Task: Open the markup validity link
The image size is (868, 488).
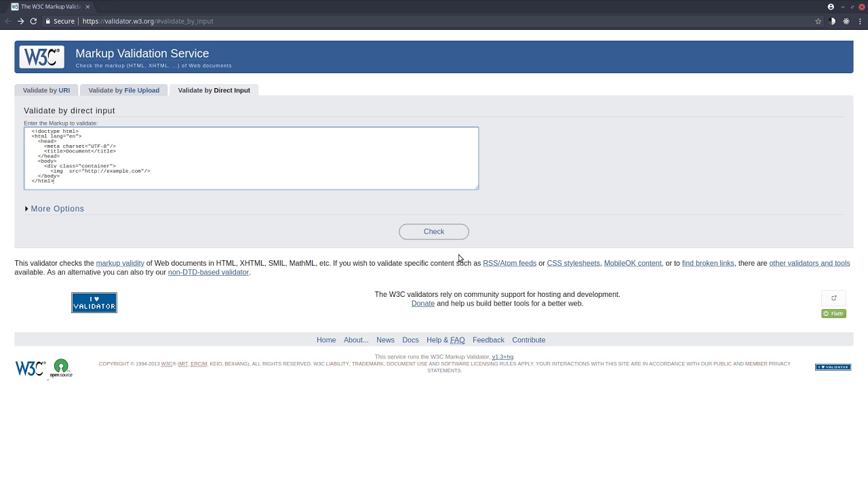Action: 120,263
